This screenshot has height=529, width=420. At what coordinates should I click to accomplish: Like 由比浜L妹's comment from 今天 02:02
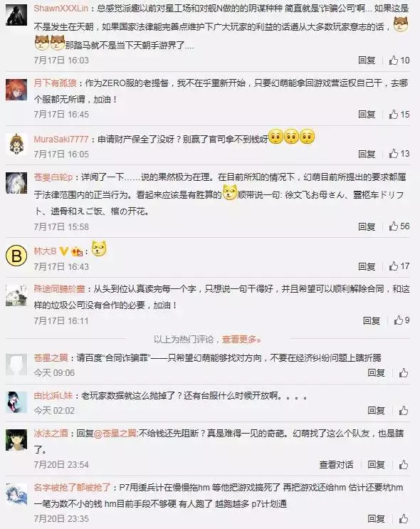click(404, 411)
